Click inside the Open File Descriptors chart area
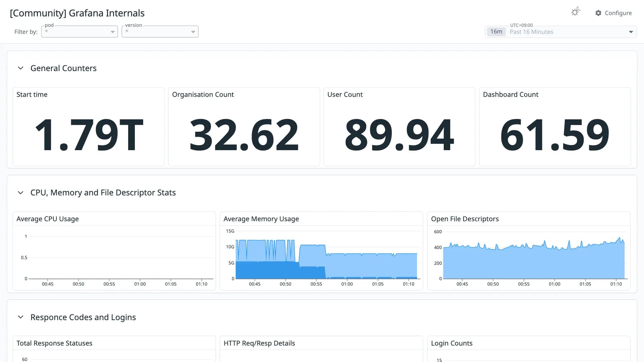 click(x=535, y=255)
